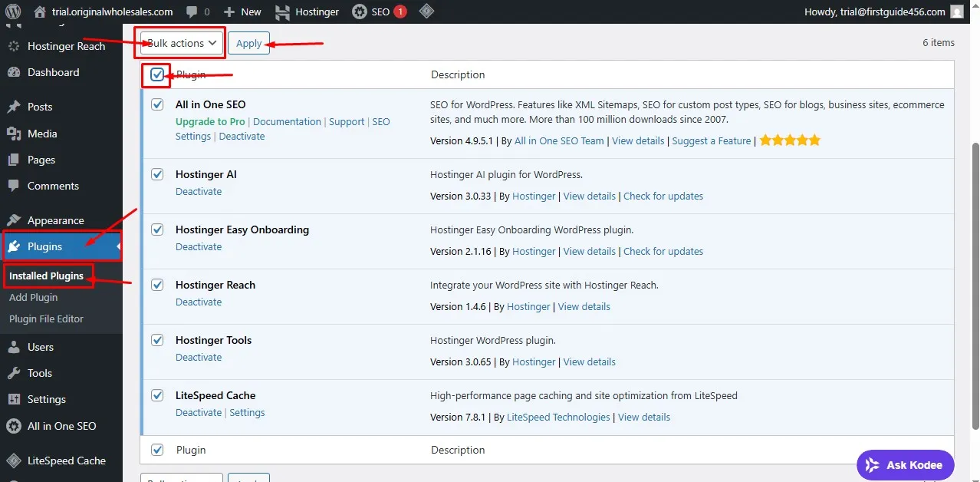Viewport: 980px width, 482px height.
Task: Open Upgrade to Pro for All in One SEO
Action: (x=210, y=121)
